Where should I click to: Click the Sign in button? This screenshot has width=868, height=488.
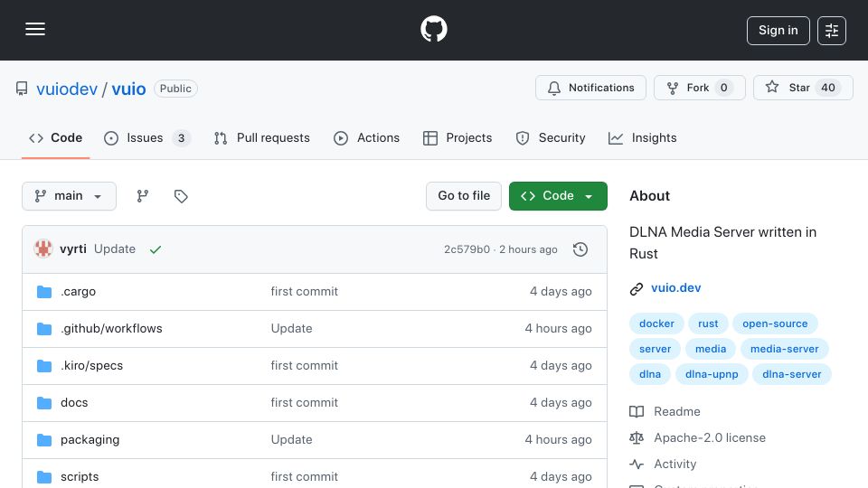[778, 31]
